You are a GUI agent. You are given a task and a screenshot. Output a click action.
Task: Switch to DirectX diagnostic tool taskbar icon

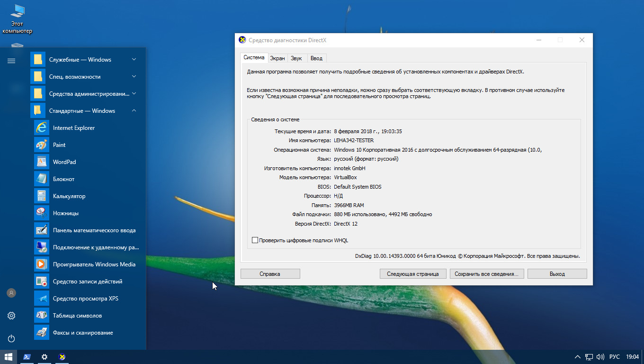tap(62, 357)
